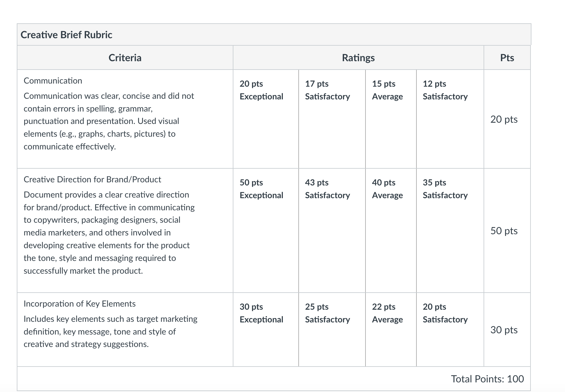Select the 50 pts Exceptional Creative Direction rating

coord(266,230)
